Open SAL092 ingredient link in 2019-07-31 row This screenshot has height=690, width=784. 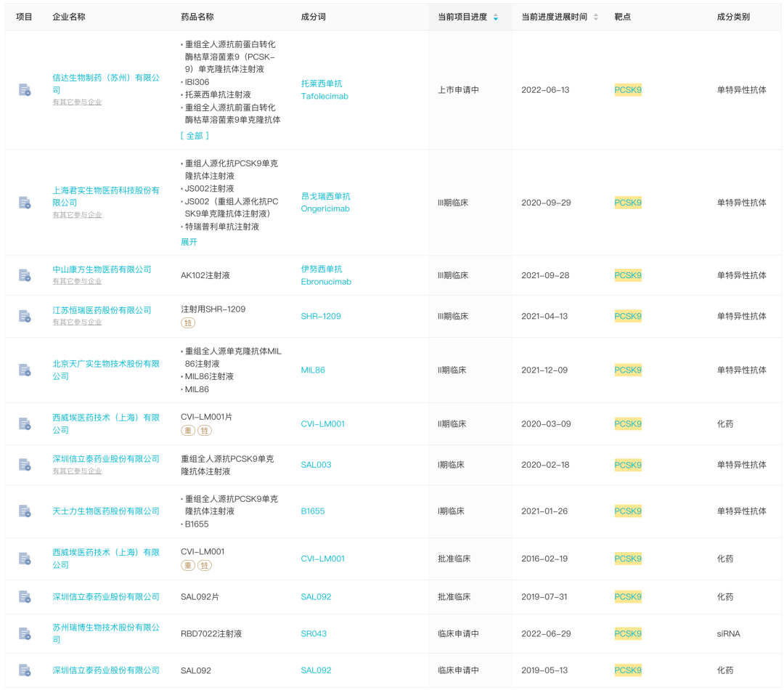point(316,596)
